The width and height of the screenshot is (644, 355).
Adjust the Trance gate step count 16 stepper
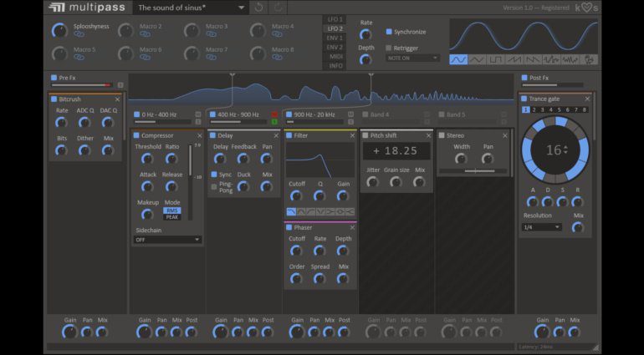(x=565, y=150)
